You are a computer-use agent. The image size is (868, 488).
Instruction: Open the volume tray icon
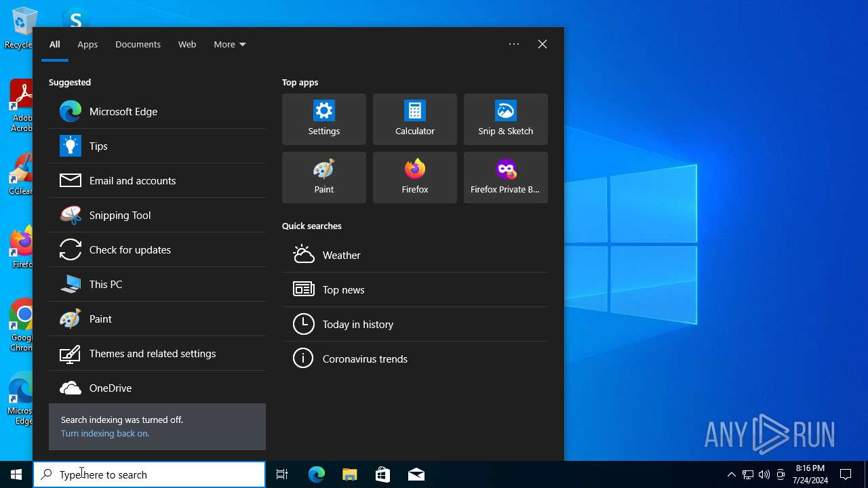[x=764, y=474]
